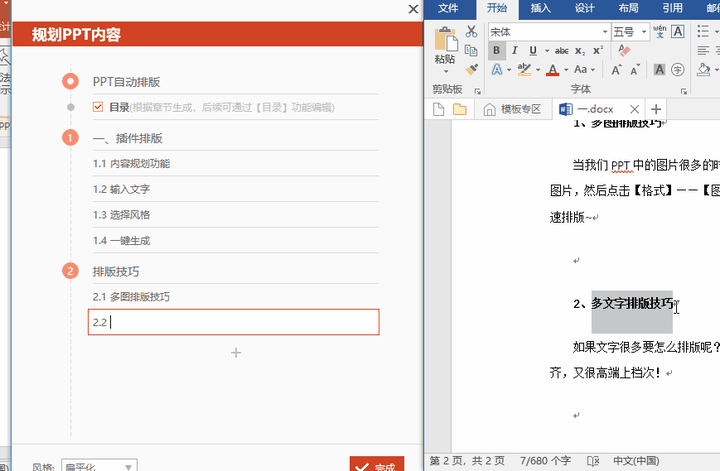Image resolution: width=720 pixels, height=471 pixels.
Task: Open font name dropdown 宋体
Action: [x=605, y=32]
